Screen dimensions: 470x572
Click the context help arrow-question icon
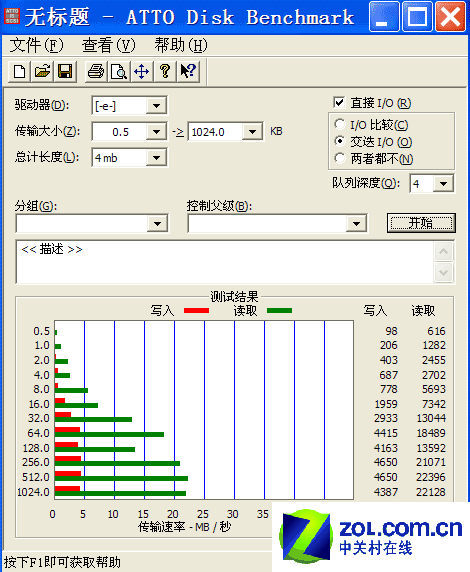tap(188, 72)
